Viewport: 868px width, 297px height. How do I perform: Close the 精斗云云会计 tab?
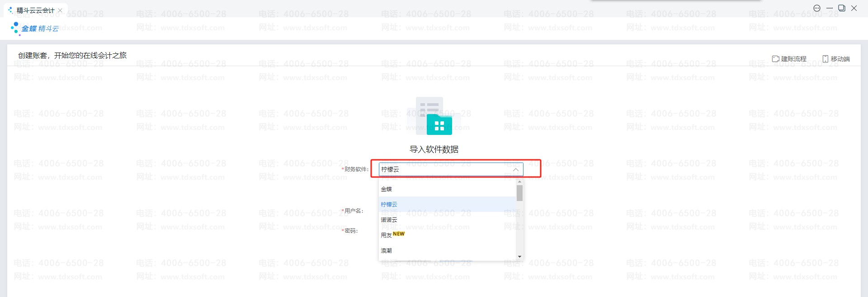[60, 10]
